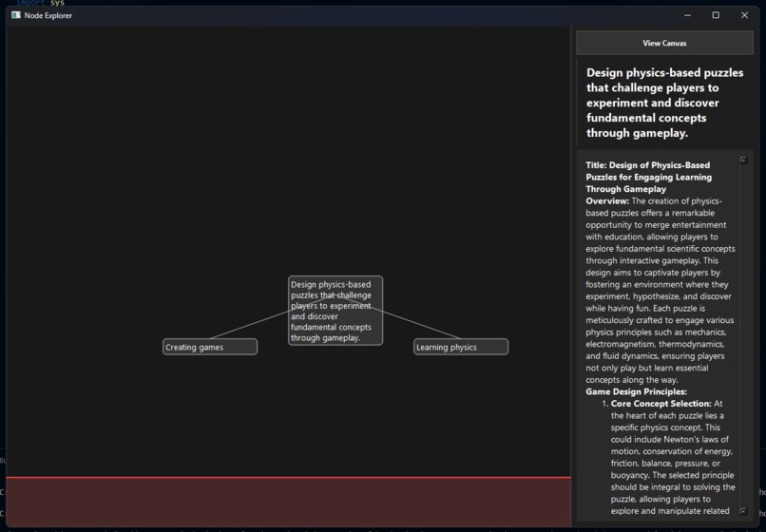The height and width of the screenshot is (532, 766).
Task: Click the red bottom bar below the canvas
Action: (288, 502)
